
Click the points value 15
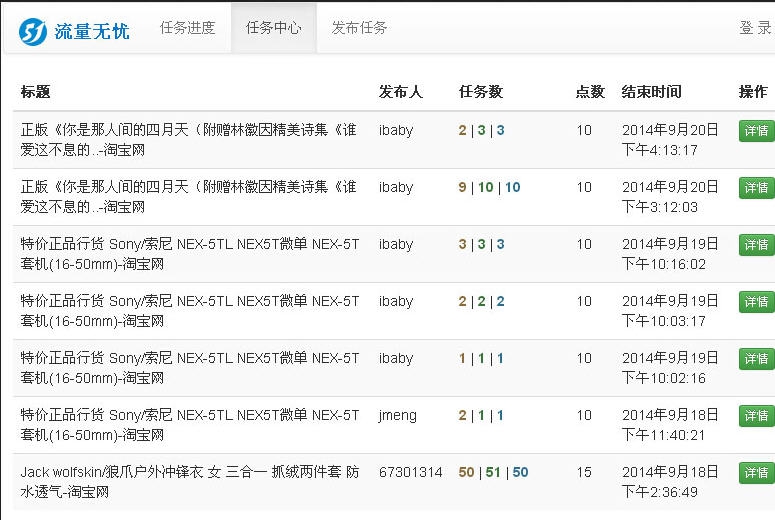(x=584, y=472)
